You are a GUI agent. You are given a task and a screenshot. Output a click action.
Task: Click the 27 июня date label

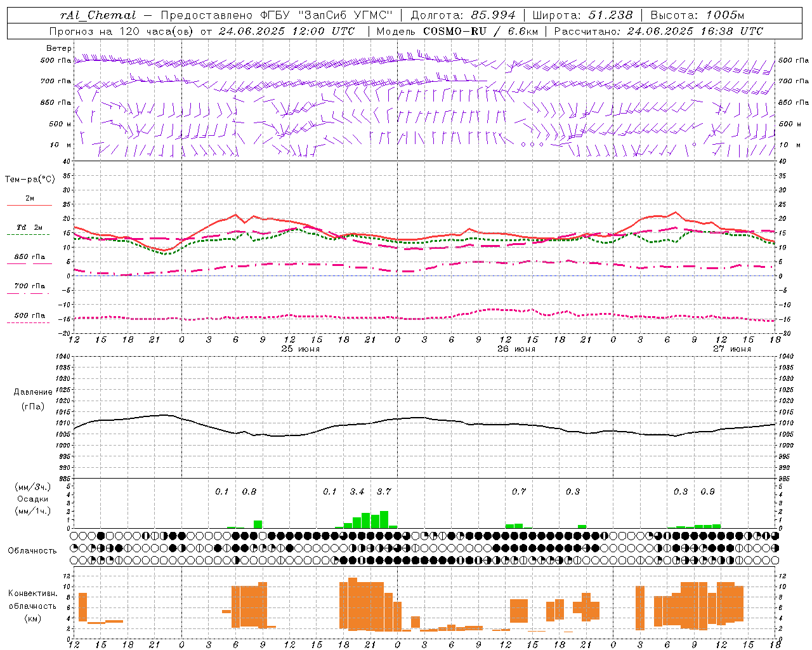731,348
